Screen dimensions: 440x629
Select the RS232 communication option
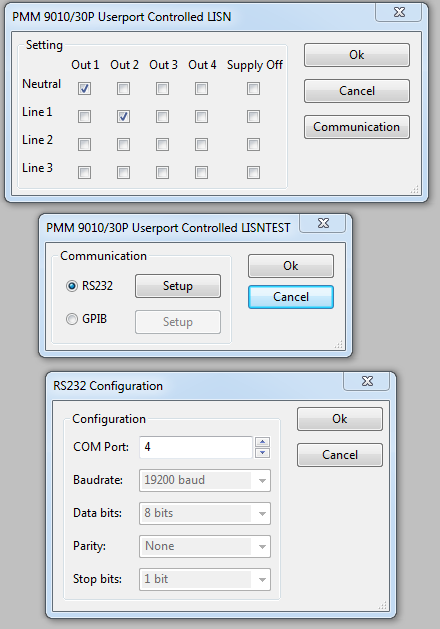[72, 286]
